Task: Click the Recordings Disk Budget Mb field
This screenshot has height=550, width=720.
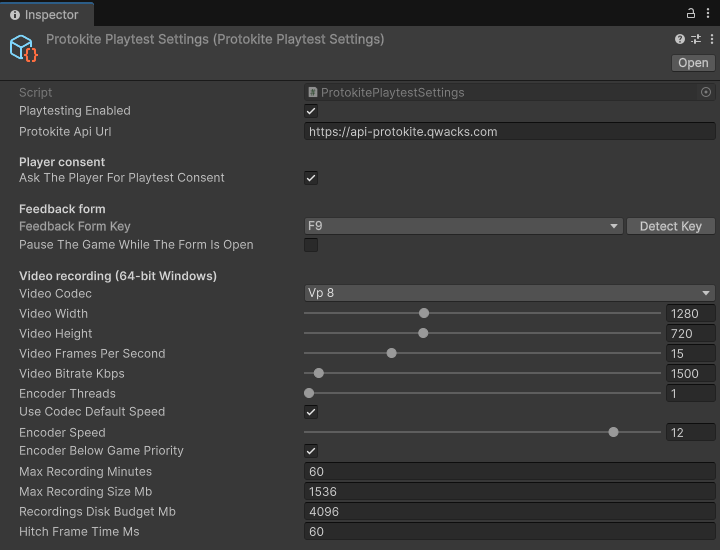Action: 510,511
